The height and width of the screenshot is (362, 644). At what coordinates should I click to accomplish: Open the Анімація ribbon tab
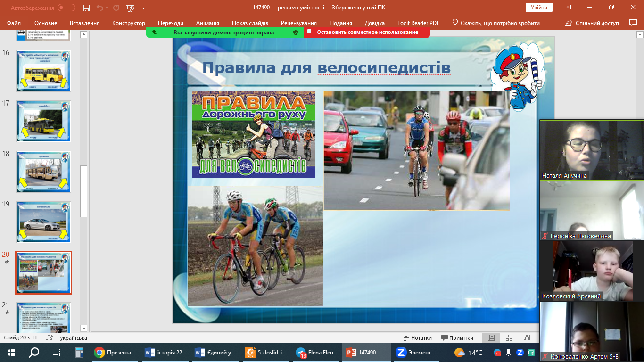207,23
